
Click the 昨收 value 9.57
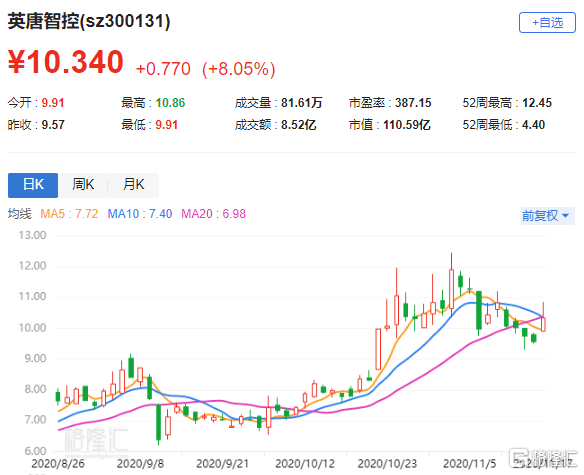pyautogui.click(x=53, y=125)
